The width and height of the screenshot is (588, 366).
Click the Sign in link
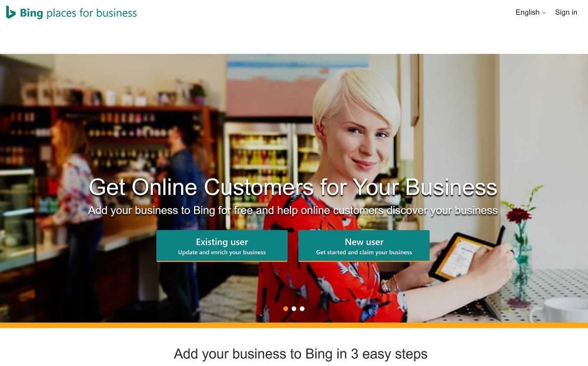566,12
